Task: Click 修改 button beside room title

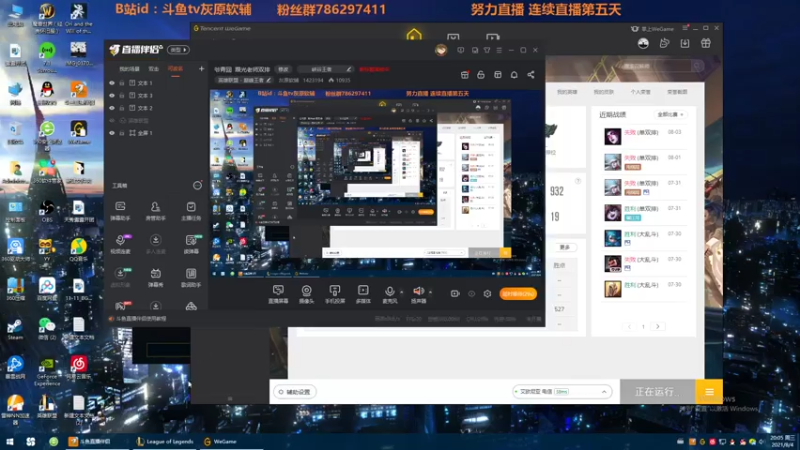Action: click(283, 69)
